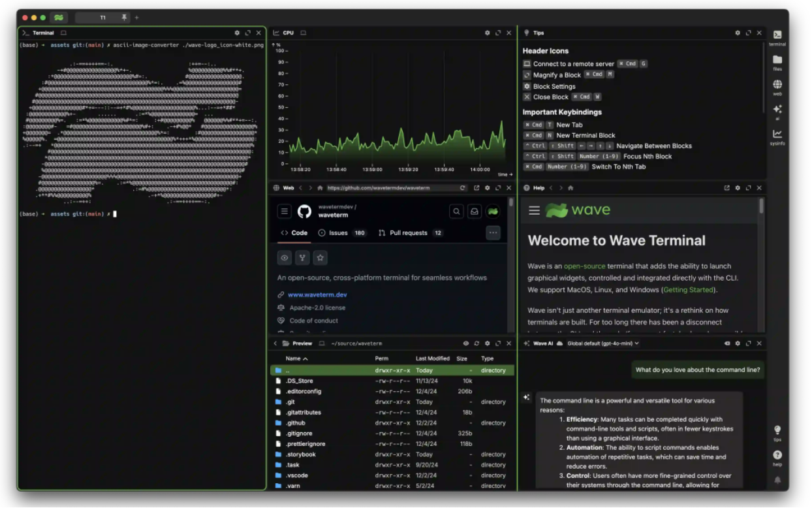The image size is (812, 508).
Task: Sort Preview files by Name column
Action: click(296, 358)
